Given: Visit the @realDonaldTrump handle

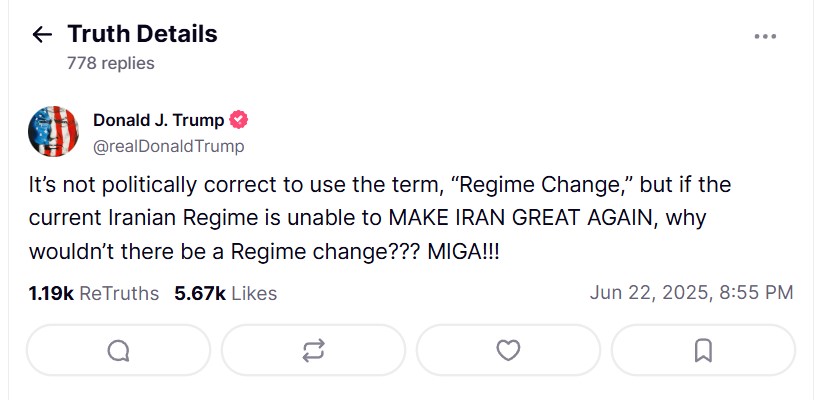Looking at the screenshot, I should point(168,146).
